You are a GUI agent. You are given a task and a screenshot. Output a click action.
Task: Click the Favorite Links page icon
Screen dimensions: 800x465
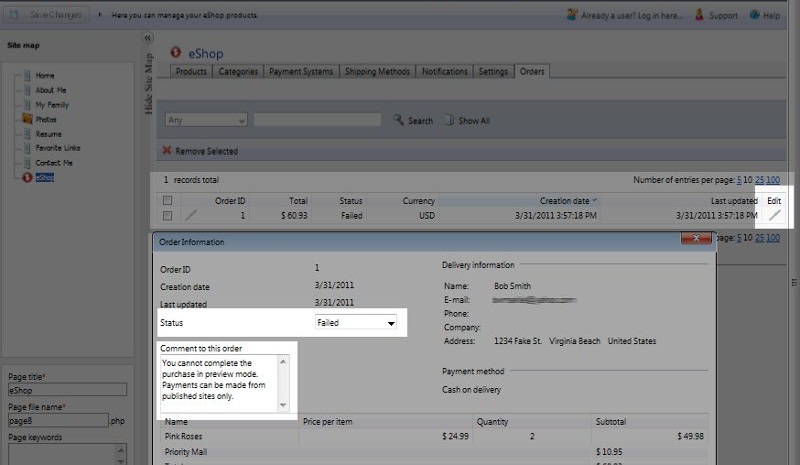pyautogui.click(x=27, y=148)
